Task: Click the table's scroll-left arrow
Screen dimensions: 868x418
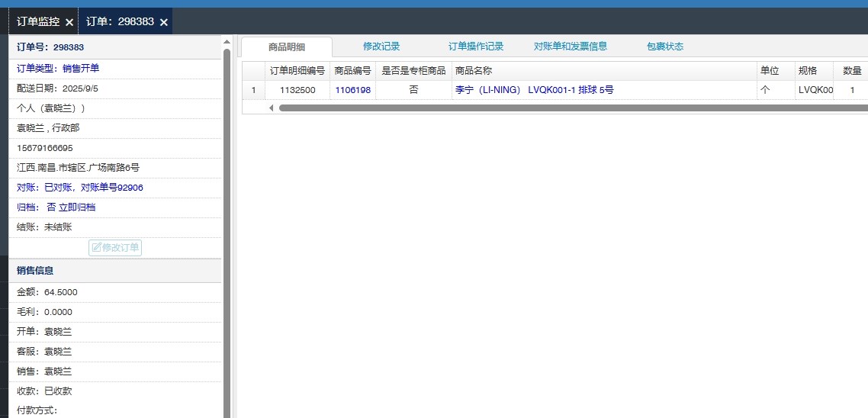Action: coord(271,108)
